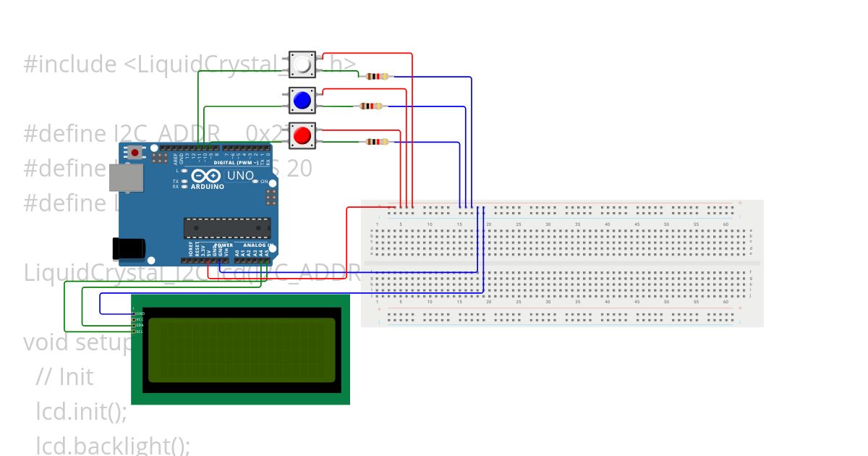Click the #include LiquidCrystal code line
This screenshot has height=456, width=868.
click(190, 64)
